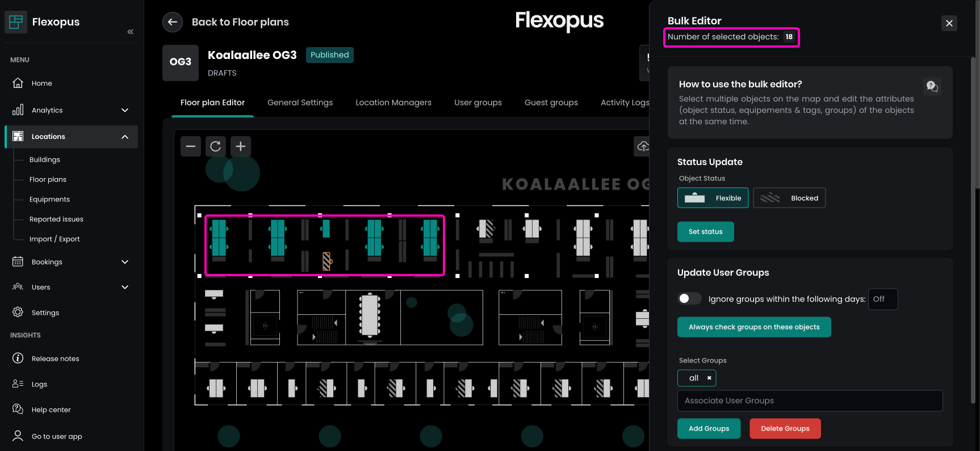This screenshot has width=980, height=451.
Task: Click the back arrow to Floor plans
Action: [x=173, y=22]
